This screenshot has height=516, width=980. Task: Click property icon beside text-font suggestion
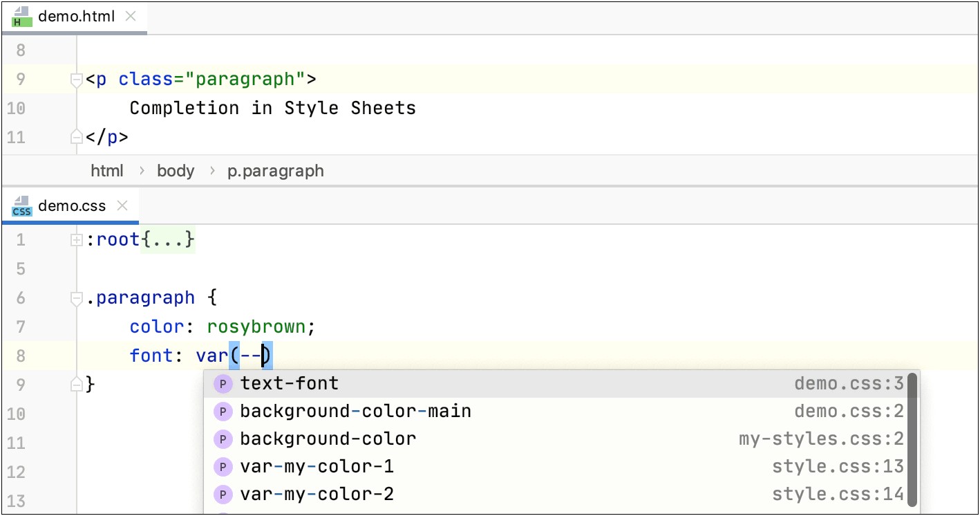tap(223, 384)
